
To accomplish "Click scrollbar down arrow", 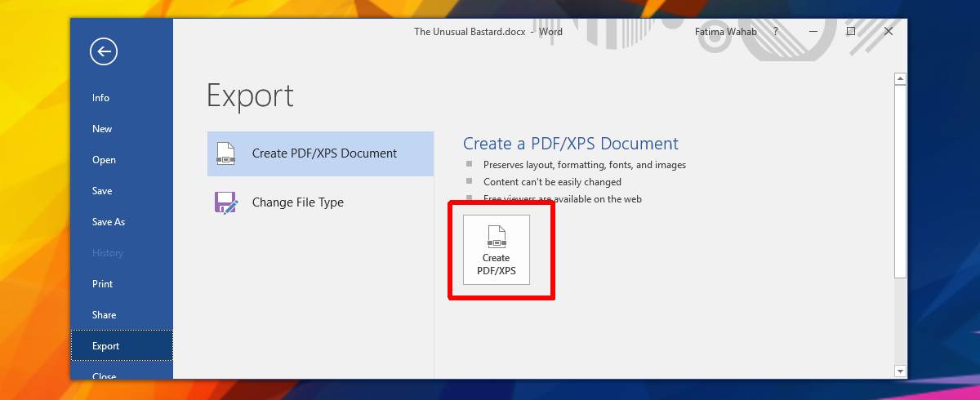I will click(901, 371).
